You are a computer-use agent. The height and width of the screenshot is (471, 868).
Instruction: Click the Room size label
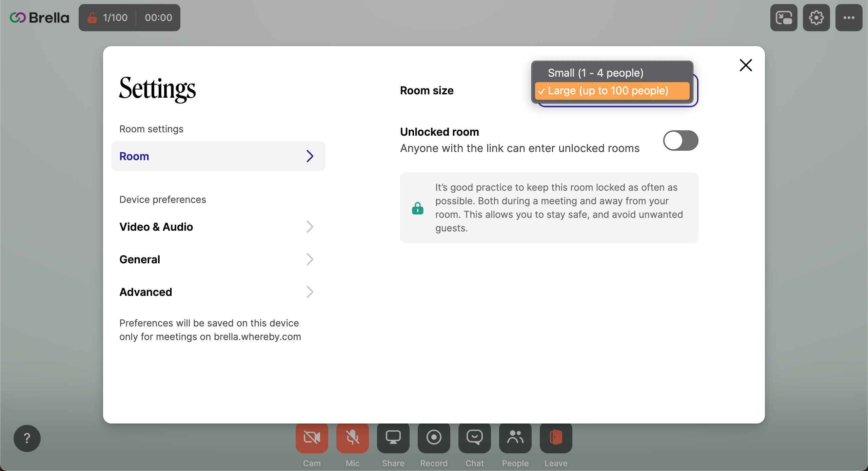click(x=427, y=91)
